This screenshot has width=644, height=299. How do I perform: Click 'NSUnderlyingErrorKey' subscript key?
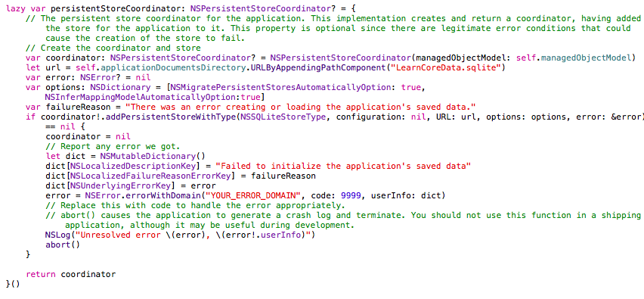120,186
